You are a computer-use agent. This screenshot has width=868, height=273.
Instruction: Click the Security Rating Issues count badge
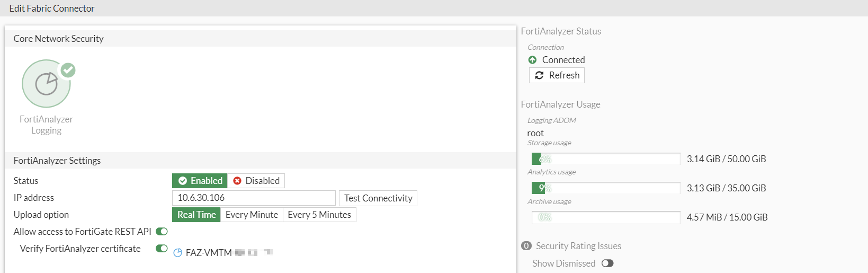(x=526, y=246)
